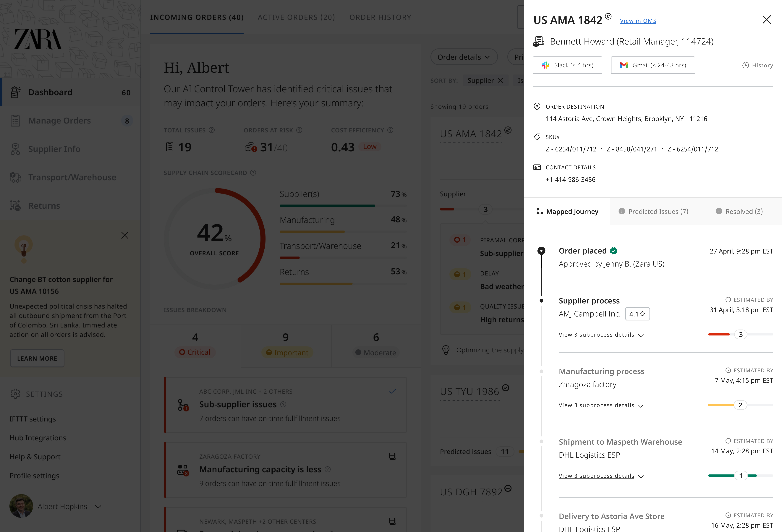Click the Supplier(s) score bar
The height and width of the screenshot is (532, 782).
[343, 205]
